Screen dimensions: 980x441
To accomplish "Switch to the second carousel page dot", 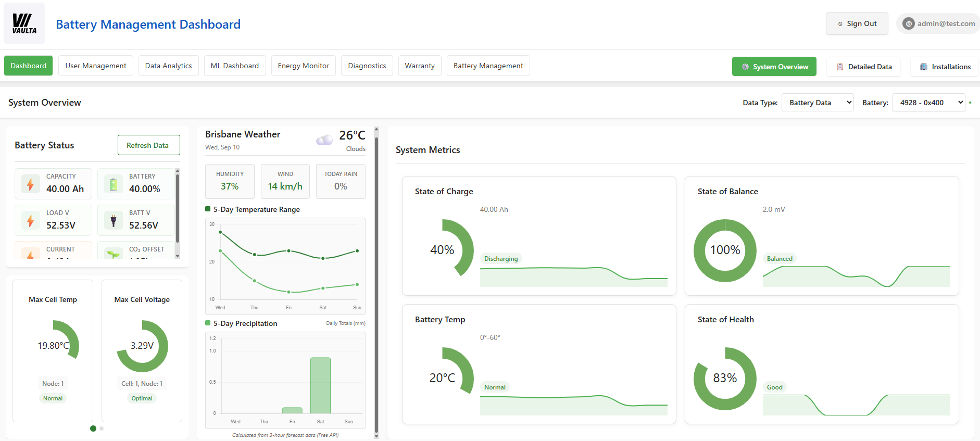I will 102,429.
